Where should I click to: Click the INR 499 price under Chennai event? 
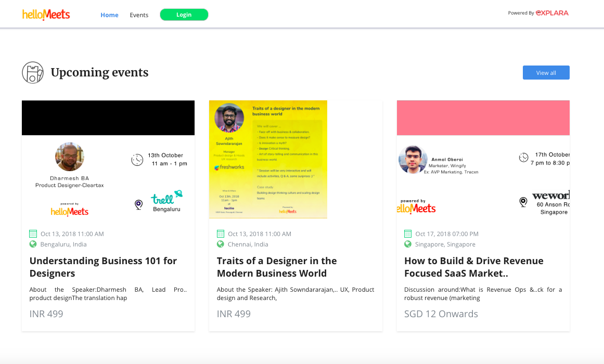(x=234, y=314)
